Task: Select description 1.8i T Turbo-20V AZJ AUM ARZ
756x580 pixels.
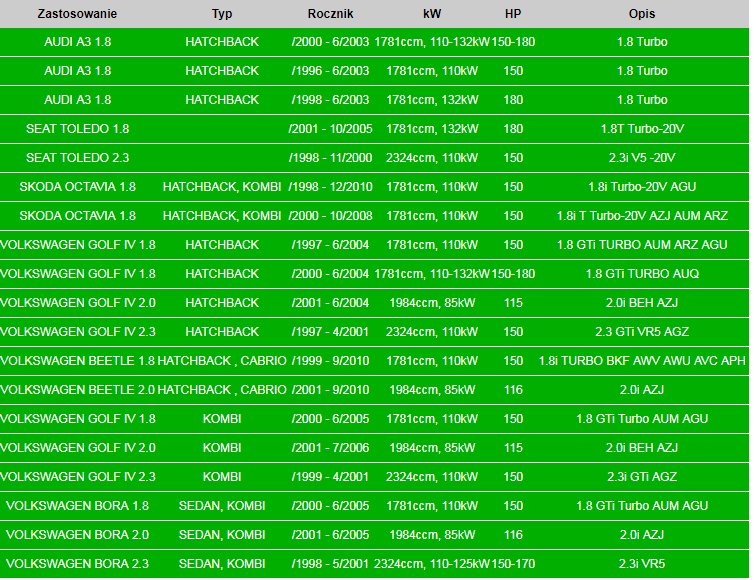Action: (x=642, y=216)
